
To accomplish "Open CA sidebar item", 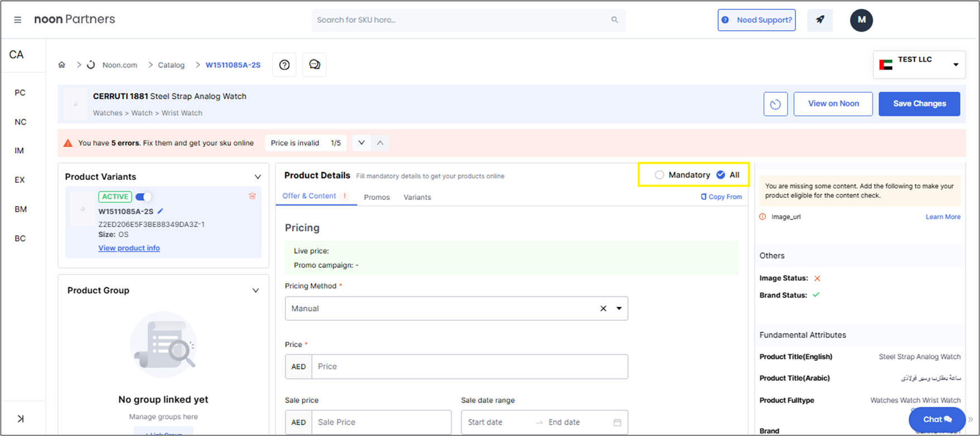I will tap(17, 55).
